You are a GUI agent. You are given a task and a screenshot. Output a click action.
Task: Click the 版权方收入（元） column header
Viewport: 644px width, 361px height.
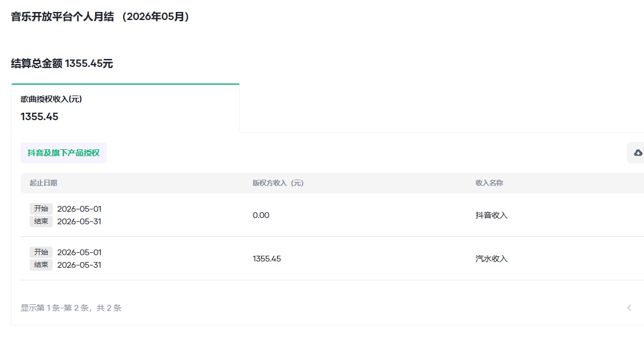coord(278,183)
